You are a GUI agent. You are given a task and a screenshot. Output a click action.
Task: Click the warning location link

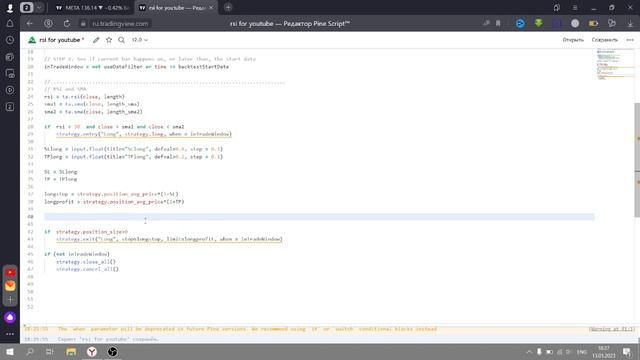click(x=611, y=329)
